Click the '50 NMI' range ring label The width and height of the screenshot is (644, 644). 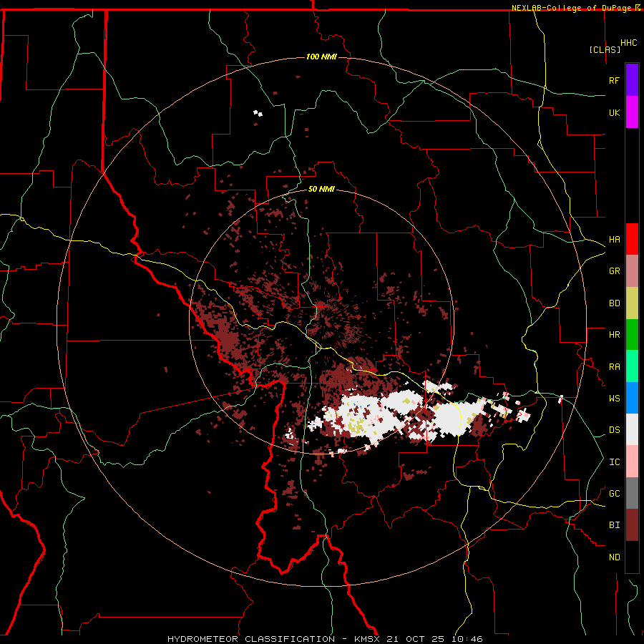click(x=321, y=189)
